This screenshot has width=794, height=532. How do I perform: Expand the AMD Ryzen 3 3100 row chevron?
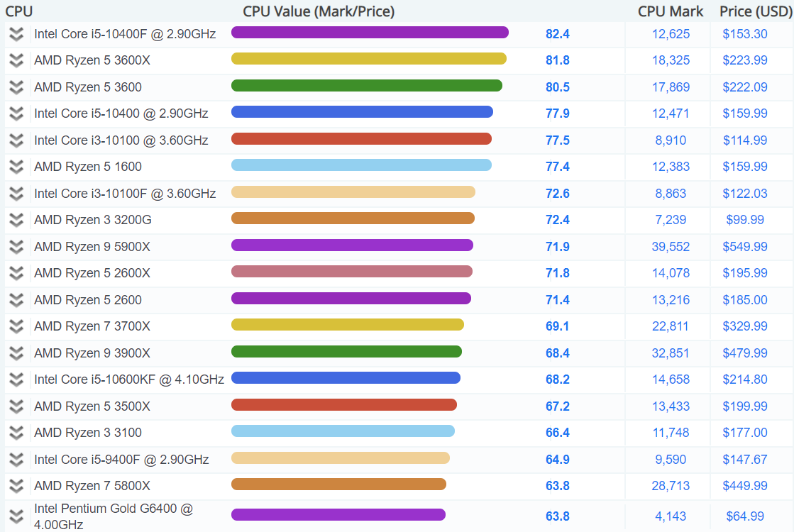point(16,432)
